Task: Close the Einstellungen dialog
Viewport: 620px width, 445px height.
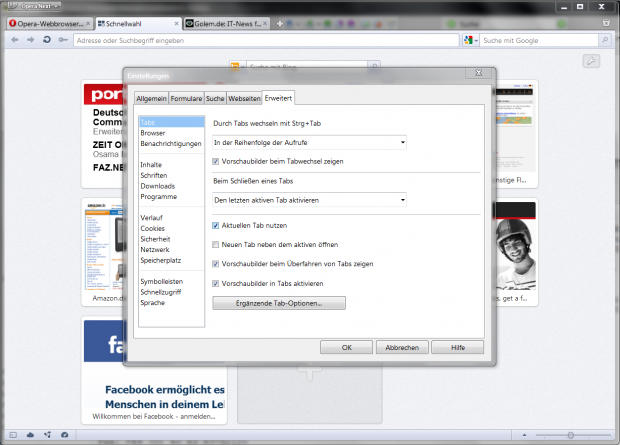Action: 478,73
